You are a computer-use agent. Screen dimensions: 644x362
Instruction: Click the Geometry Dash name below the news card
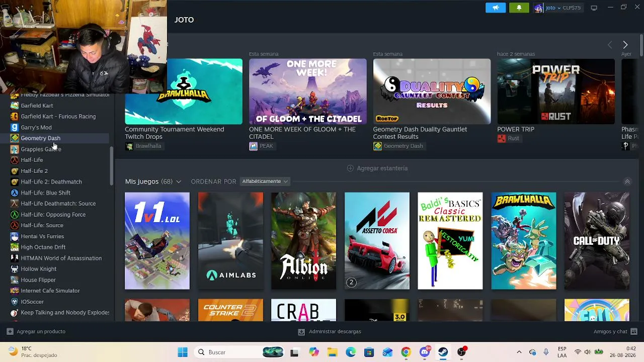pos(404,146)
